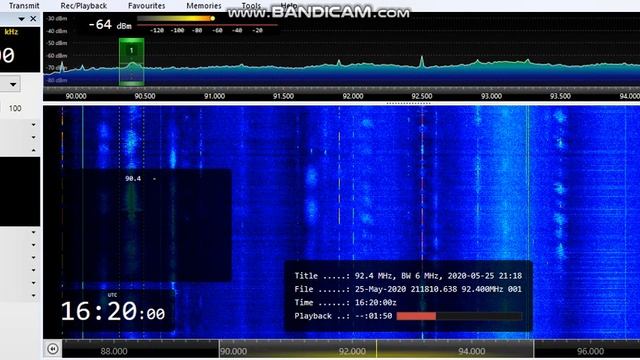Collapse the section with the upward arrow in the left panel

[33, 150]
